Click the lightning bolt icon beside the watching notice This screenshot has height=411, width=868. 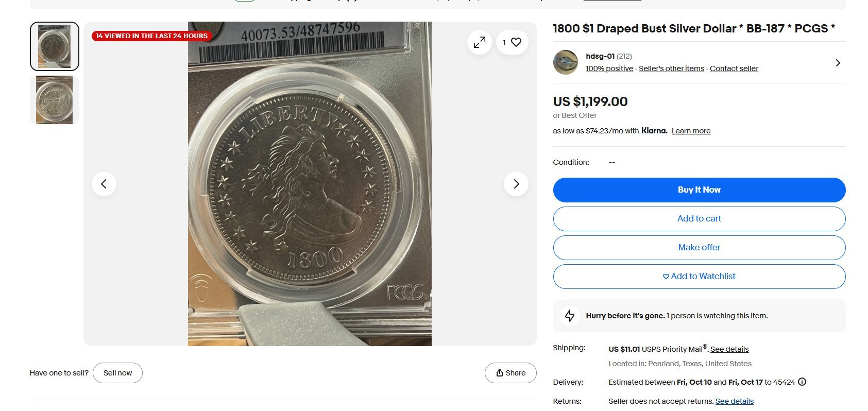pos(570,316)
